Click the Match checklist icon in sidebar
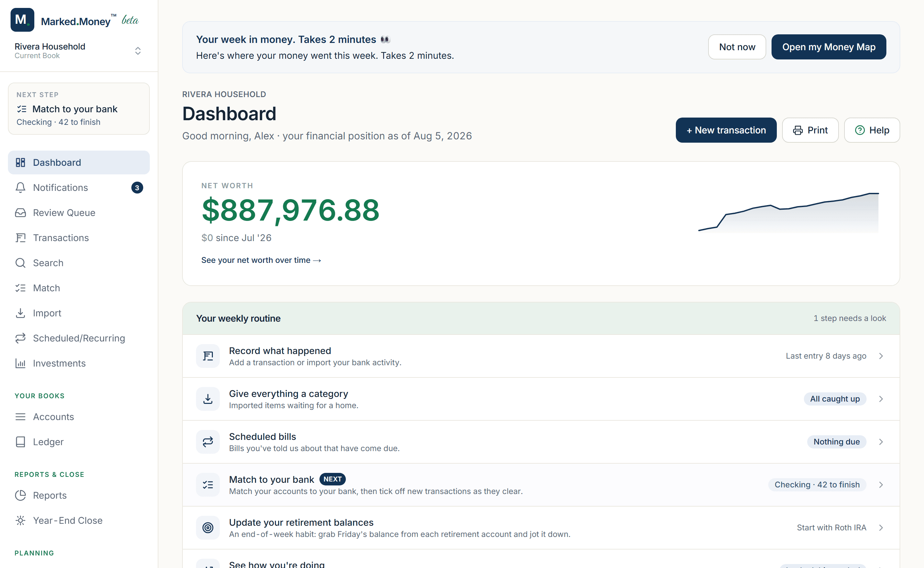924x568 pixels. [20, 288]
